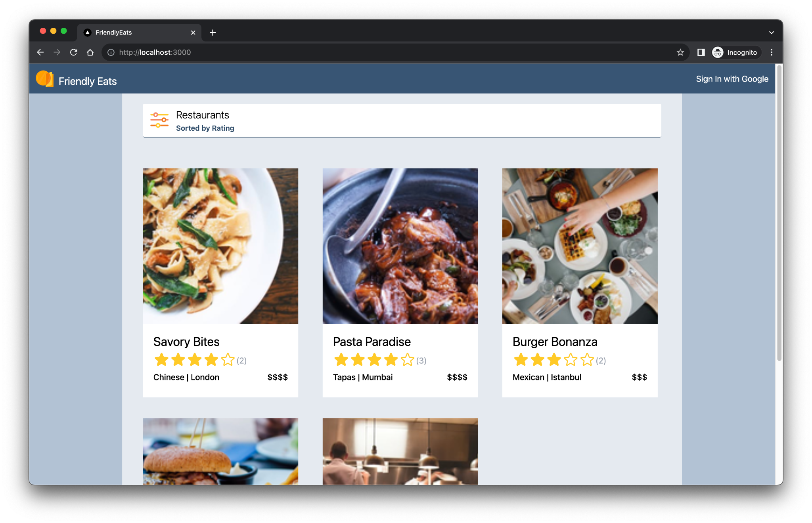Click the Friendly Eats logo icon
This screenshot has height=523, width=812.
pos(45,81)
